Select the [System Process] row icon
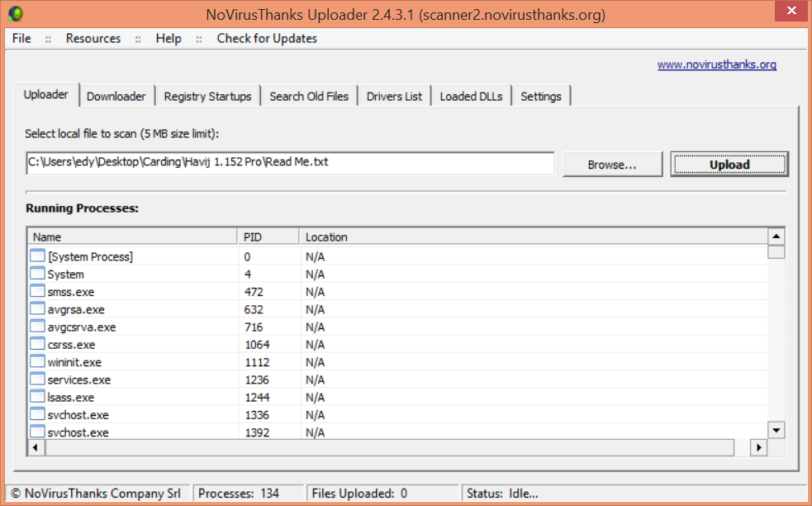The height and width of the screenshot is (506, 812). click(37, 255)
